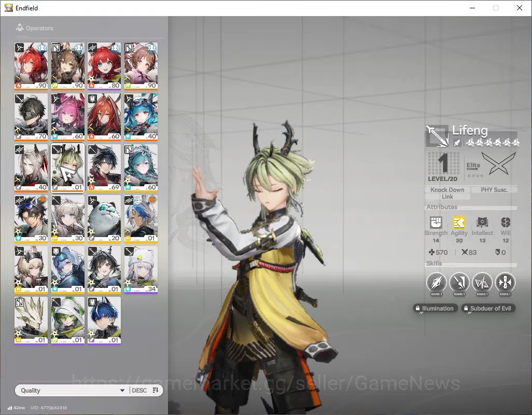The height and width of the screenshot is (415, 532).
Task: Open the locked Illumination talent
Action: [x=436, y=308]
